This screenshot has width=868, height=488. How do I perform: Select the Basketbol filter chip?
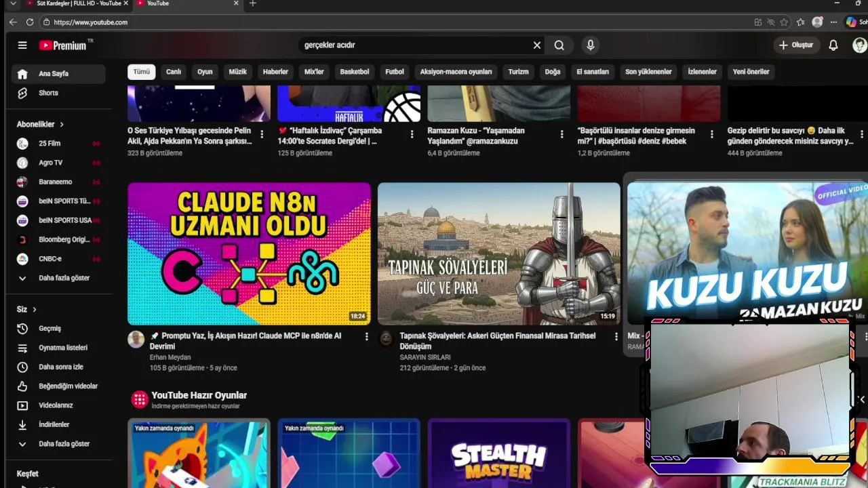[355, 72]
